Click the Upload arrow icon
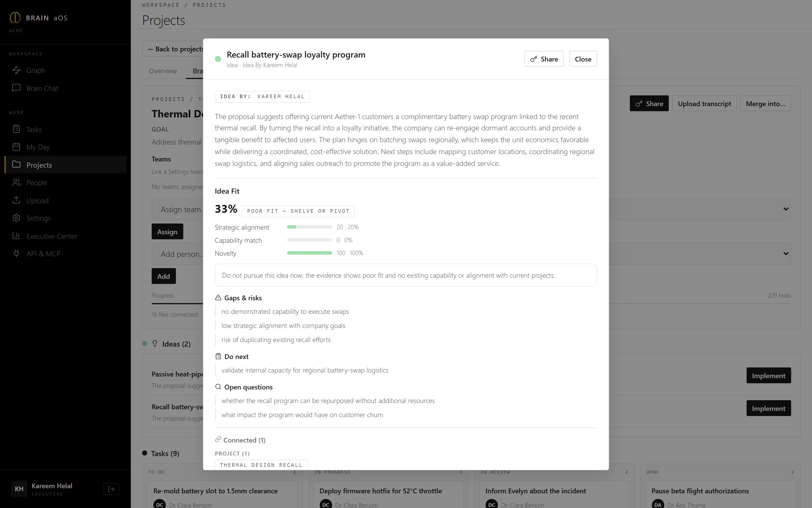This screenshot has height=508, width=812. [x=16, y=200]
